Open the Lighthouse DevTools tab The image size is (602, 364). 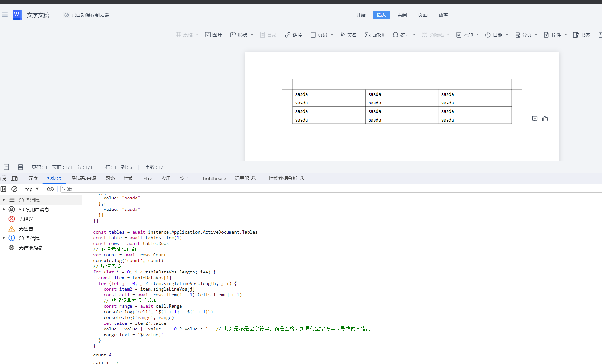point(214,179)
